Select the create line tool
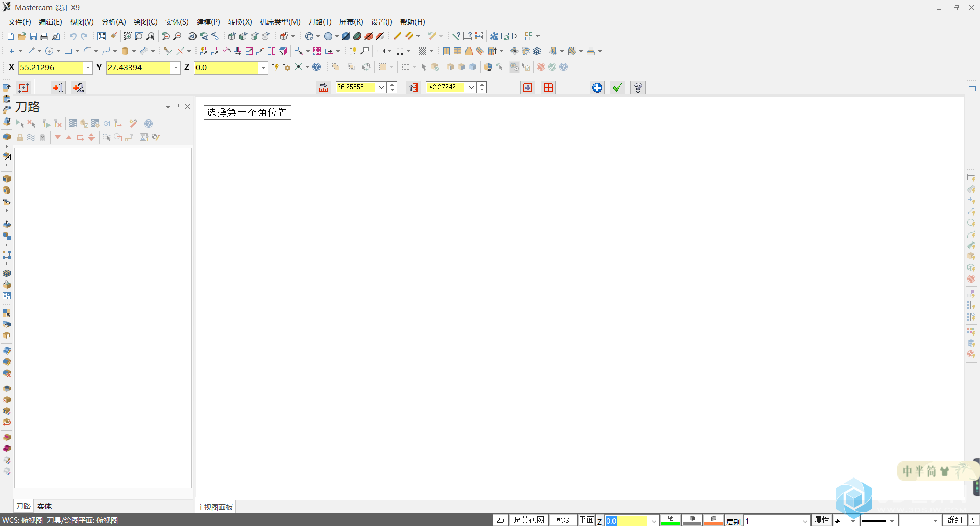 tap(30, 51)
